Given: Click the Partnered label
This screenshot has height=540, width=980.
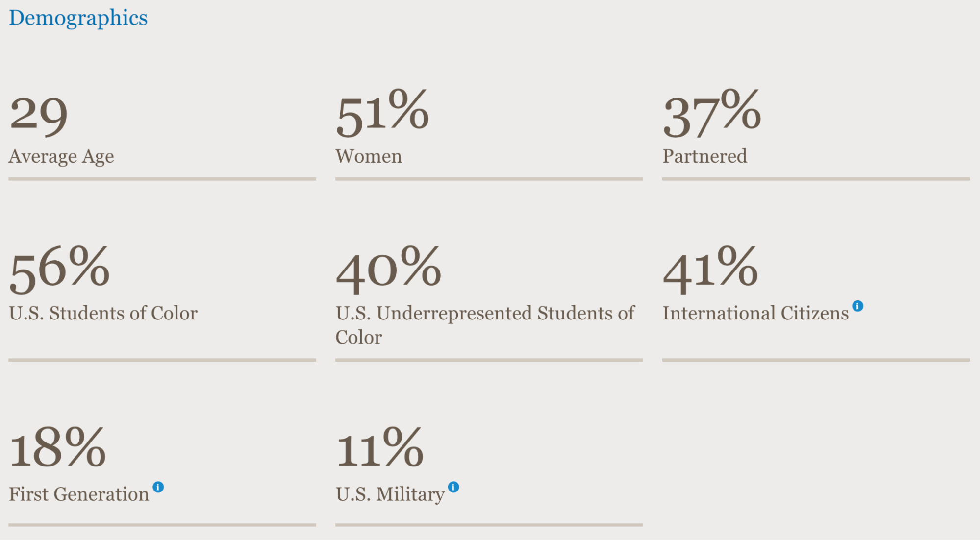Looking at the screenshot, I should [x=704, y=157].
